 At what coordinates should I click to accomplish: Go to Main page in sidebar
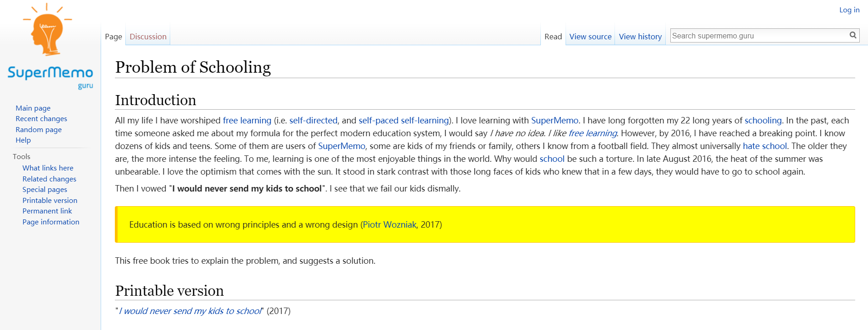click(x=33, y=108)
